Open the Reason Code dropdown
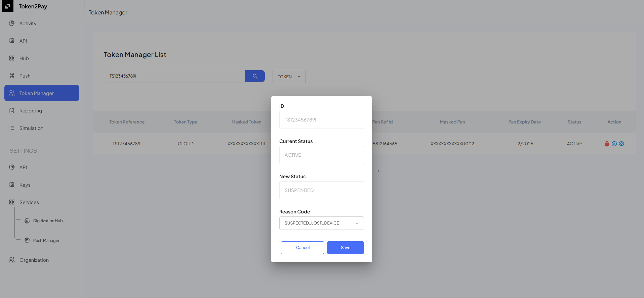644x298 pixels. (x=321, y=223)
